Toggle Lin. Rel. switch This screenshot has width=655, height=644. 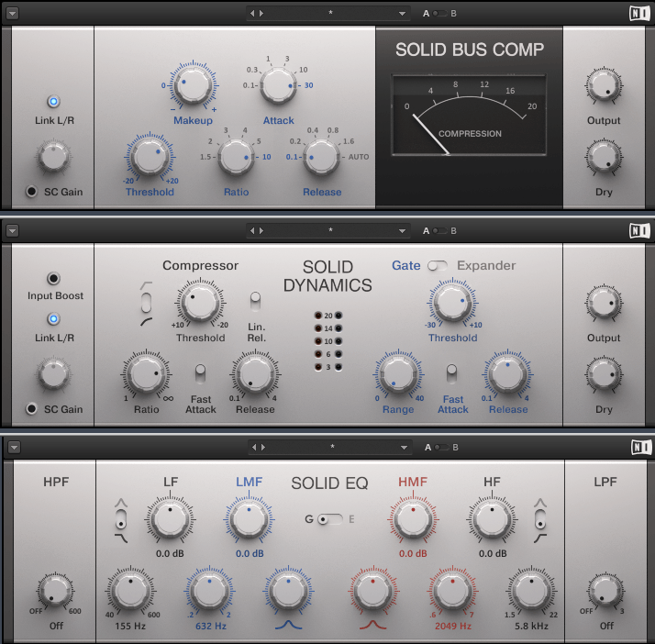(255, 301)
